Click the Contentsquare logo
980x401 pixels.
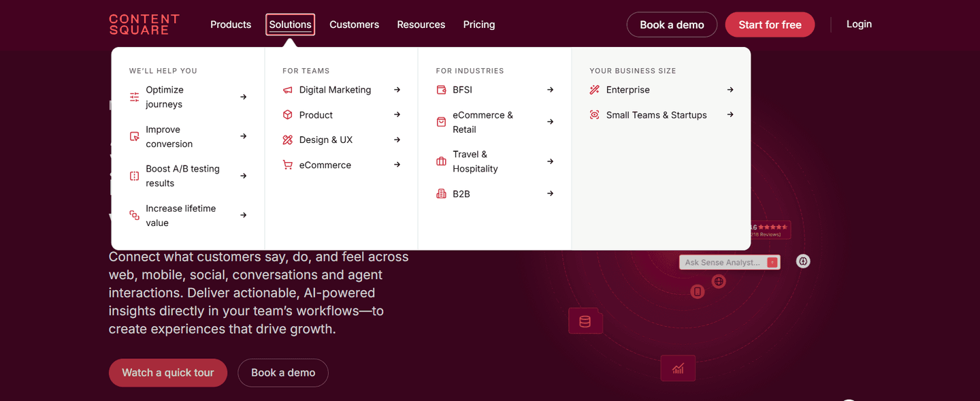(144, 25)
